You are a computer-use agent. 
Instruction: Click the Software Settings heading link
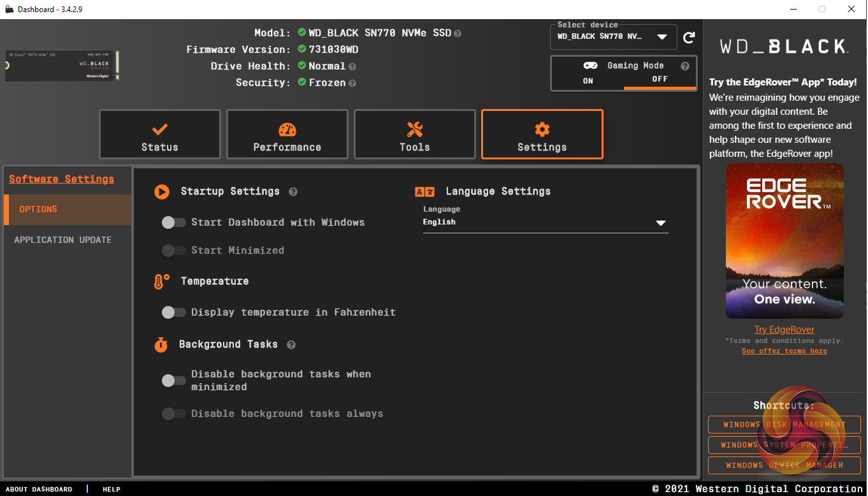point(62,179)
